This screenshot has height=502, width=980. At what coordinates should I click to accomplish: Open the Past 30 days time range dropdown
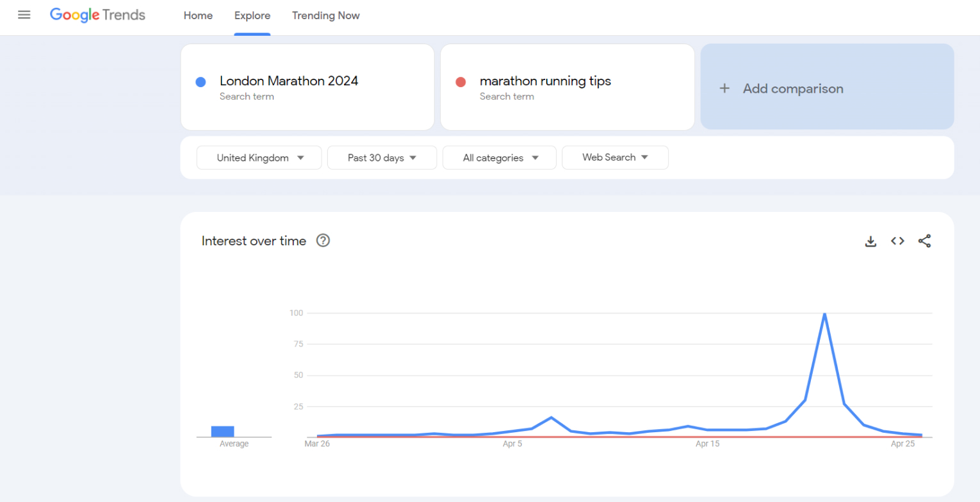click(382, 158)
